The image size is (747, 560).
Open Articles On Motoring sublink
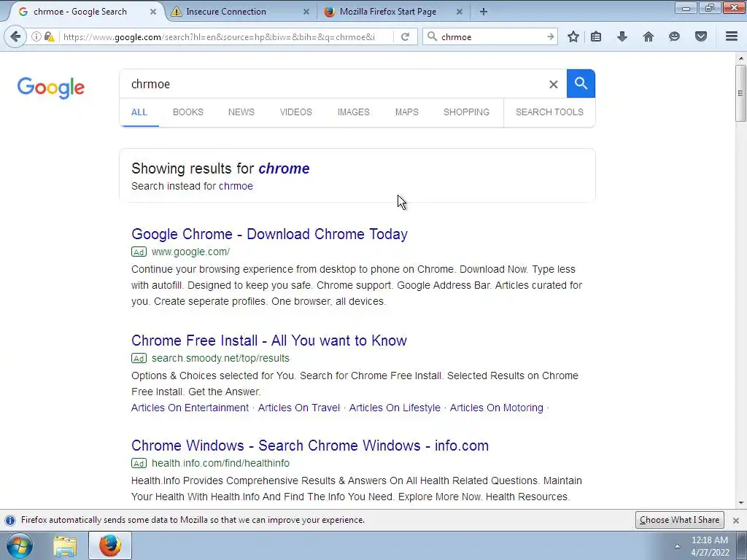[496, 408]
